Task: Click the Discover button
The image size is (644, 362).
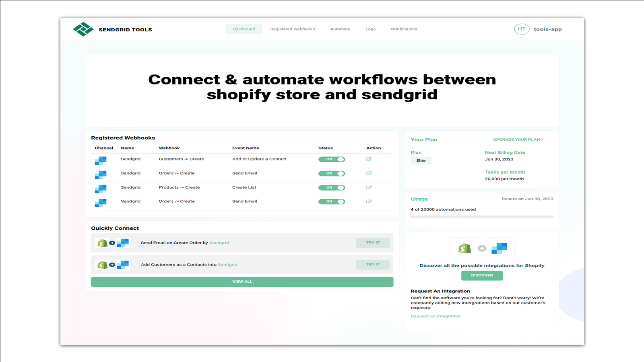Action: [x=482, y=276]
